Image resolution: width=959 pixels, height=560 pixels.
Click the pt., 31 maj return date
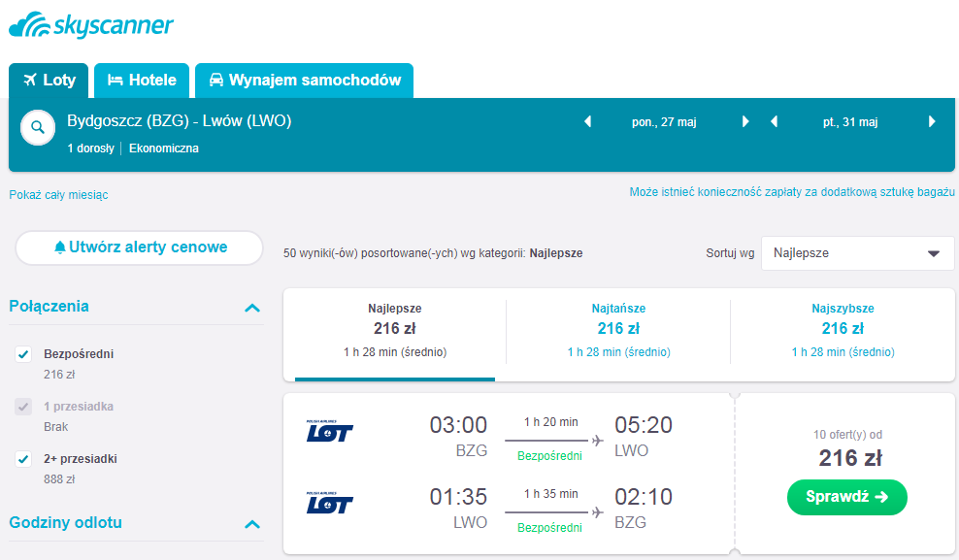click(850, 122)
